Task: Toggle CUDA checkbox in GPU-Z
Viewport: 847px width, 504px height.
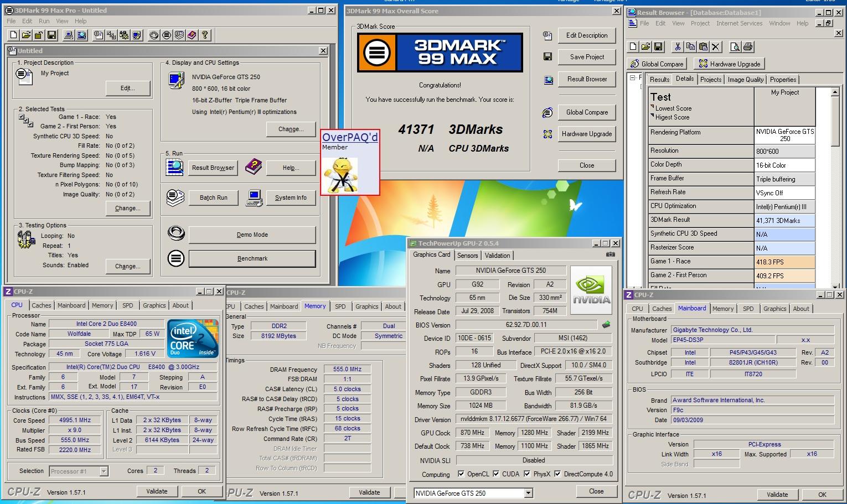Action: pos(496,474)
